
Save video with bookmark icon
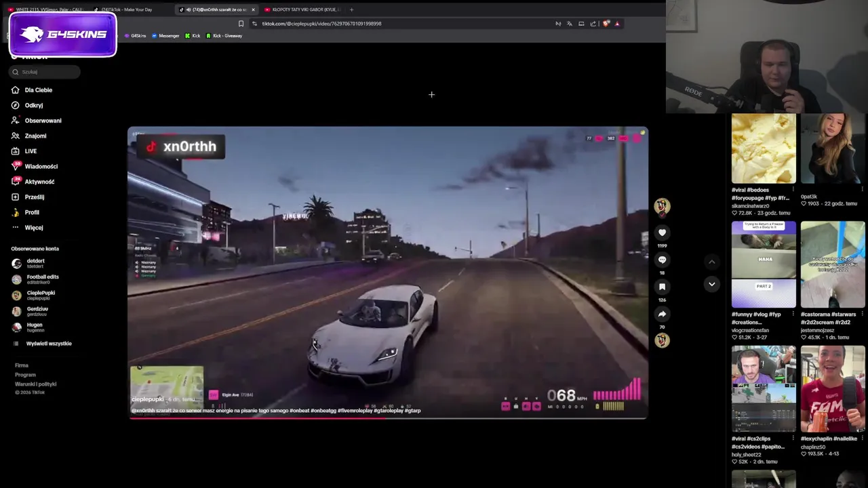[x=662, y=287]
